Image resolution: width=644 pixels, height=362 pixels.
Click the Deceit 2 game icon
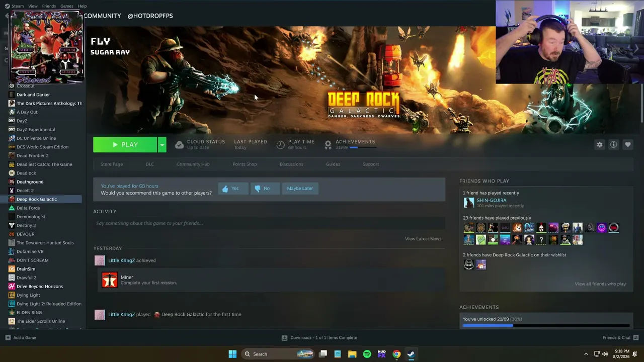(x=12, y=191)
